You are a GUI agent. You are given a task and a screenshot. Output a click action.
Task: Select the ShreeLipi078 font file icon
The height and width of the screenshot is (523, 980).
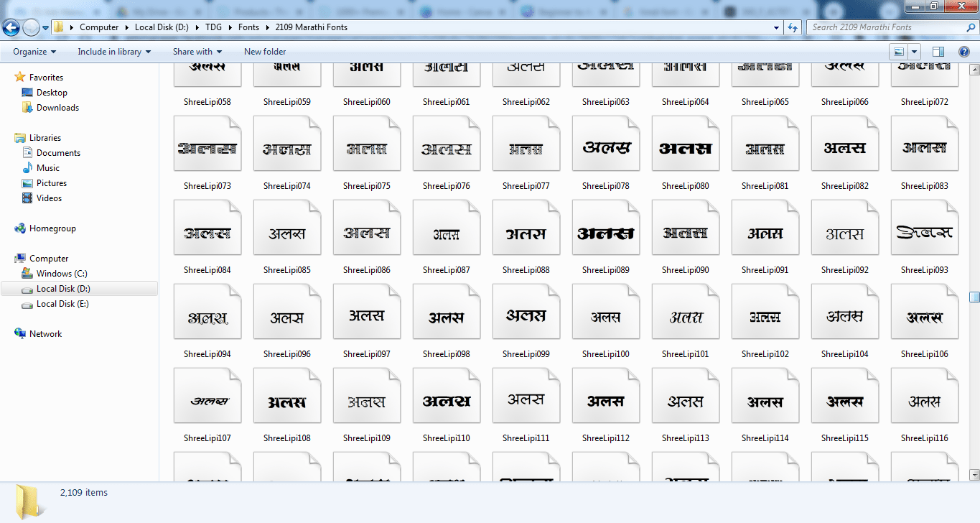606,144
